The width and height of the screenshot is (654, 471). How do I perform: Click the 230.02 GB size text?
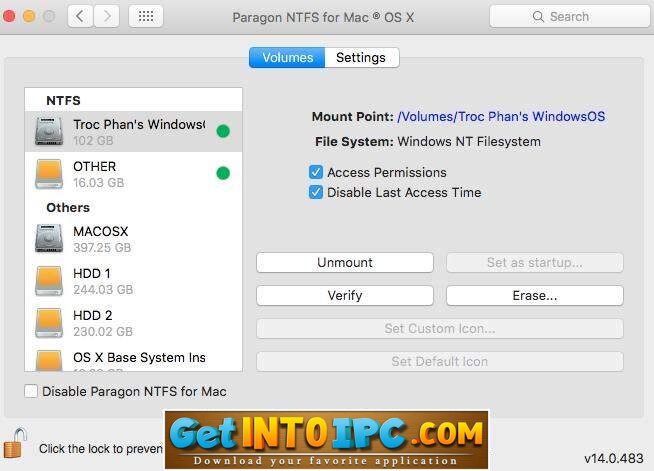103,332
